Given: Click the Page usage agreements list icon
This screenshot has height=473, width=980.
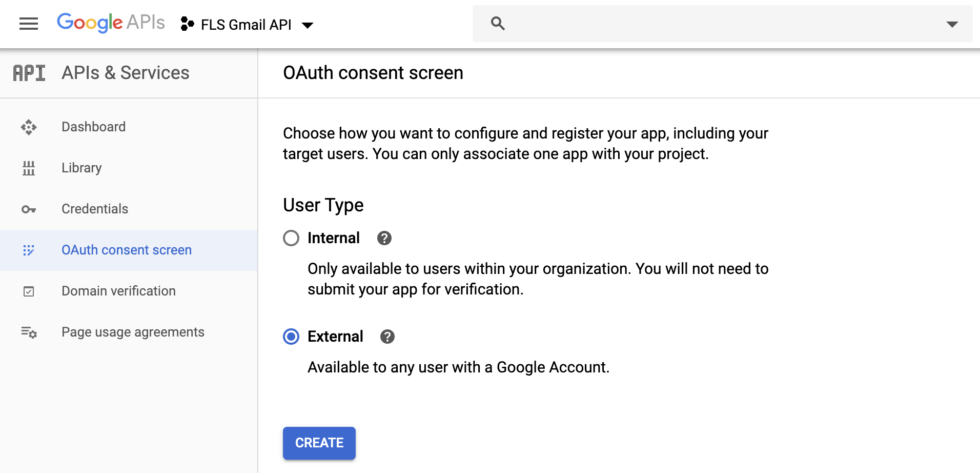Looking at the screenshot, I should tap(29, 332).
